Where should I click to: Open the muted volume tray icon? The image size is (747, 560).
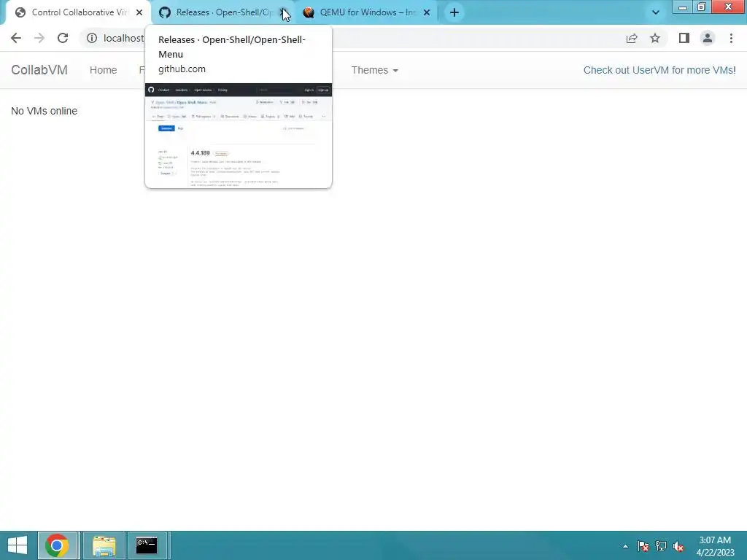click(678, 546)
